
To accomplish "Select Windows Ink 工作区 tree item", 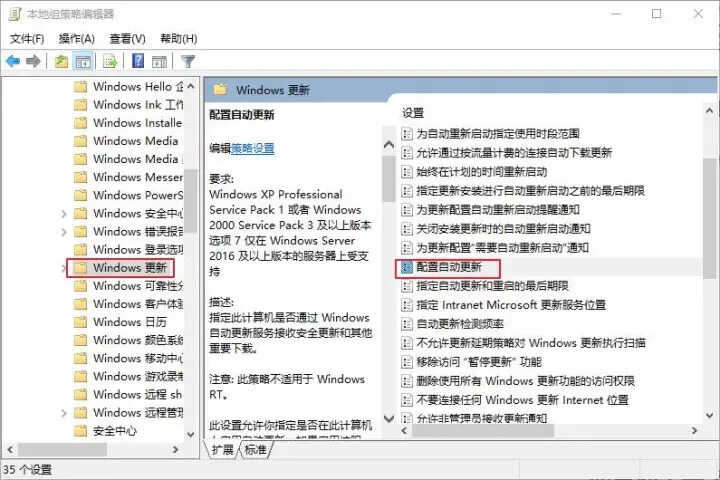I will 138,105.
